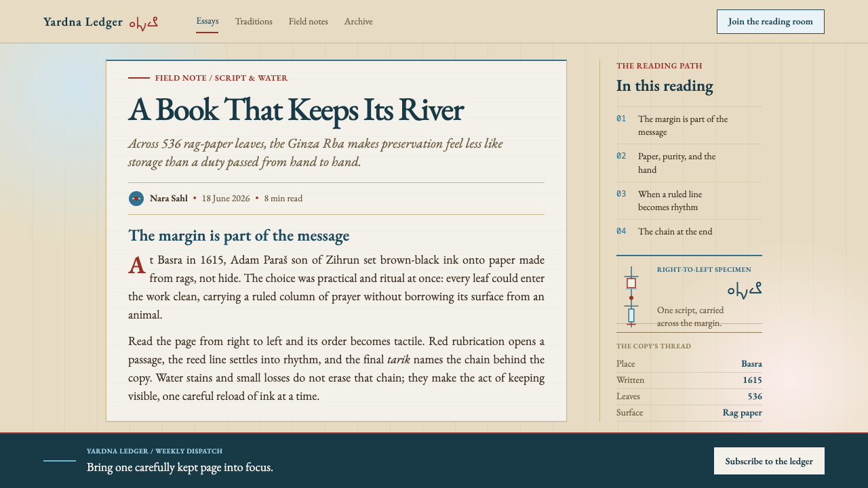Open the Archive page
The height and width of the screenshot is (488, 868).
tap(359, 22)
